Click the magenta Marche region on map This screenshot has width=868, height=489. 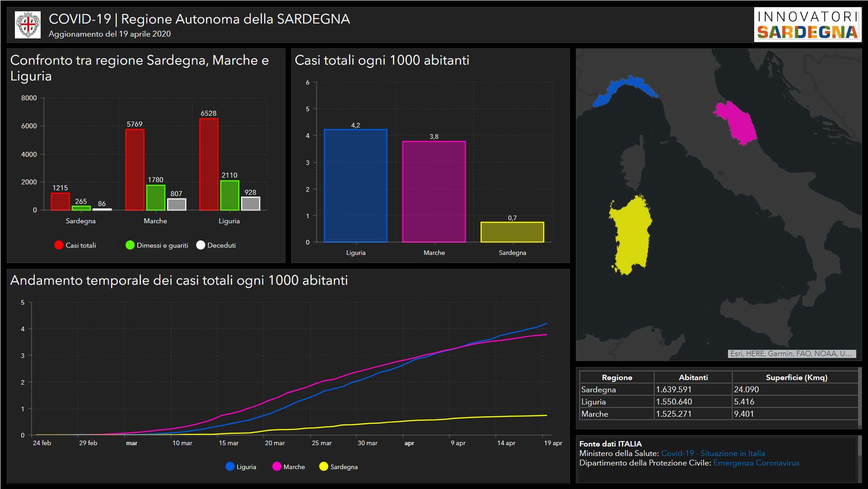(x=737, y=122)
